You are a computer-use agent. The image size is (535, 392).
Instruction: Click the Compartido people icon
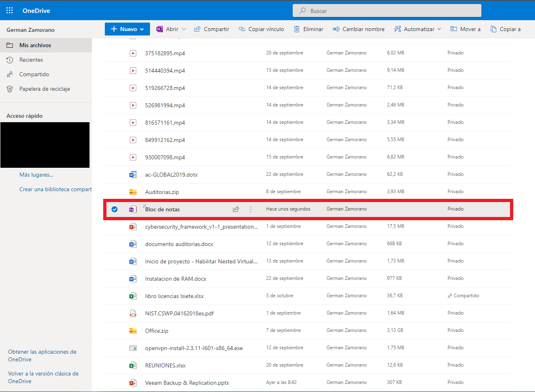pyautogui.click(x=10, y=74)
